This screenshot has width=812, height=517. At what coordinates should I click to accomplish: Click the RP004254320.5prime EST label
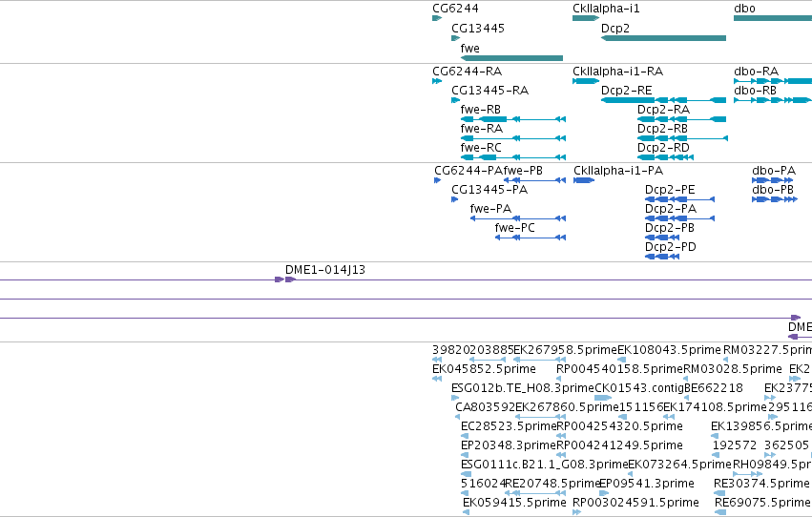coord(619,427)
